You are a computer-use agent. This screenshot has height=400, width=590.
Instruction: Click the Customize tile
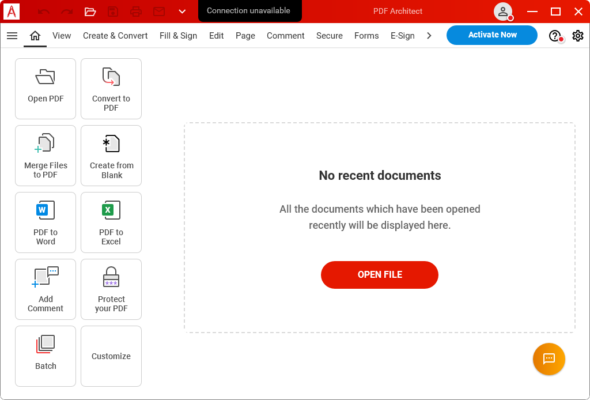pyautogui.click(x=111, y=356)
